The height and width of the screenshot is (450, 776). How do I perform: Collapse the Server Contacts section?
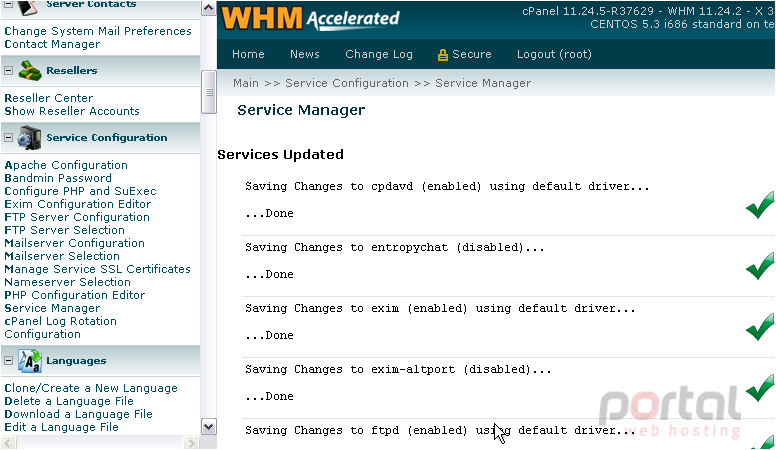point(8,4)
